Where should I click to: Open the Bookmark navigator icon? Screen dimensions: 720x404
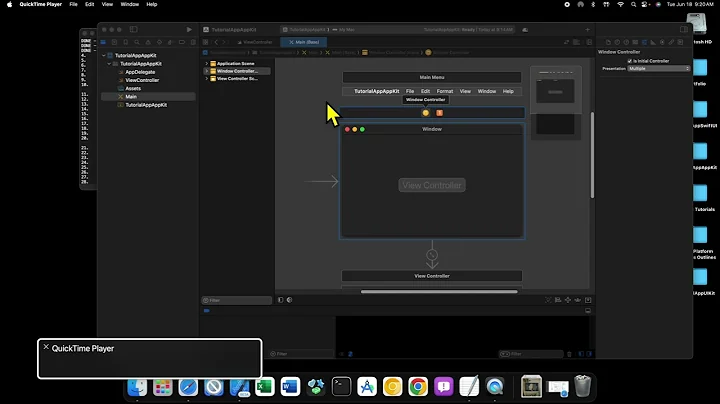125,42
